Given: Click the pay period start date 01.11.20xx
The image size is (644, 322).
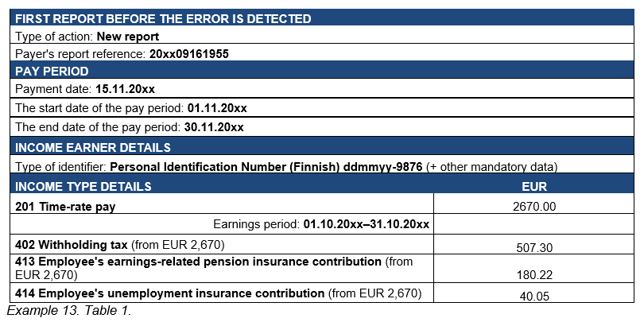Looking at the screenshot, I should point(217,107).
